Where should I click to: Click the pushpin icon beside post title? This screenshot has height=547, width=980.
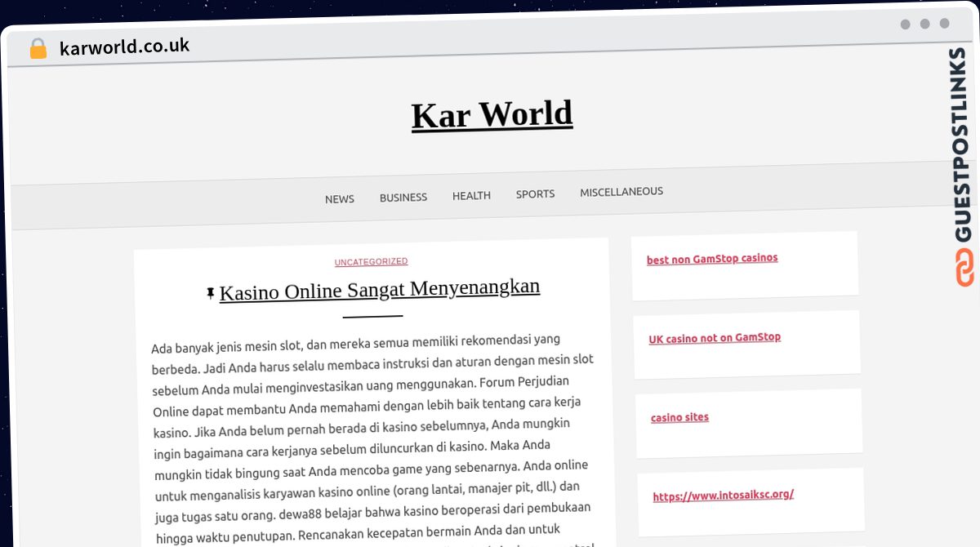(210, 292)
